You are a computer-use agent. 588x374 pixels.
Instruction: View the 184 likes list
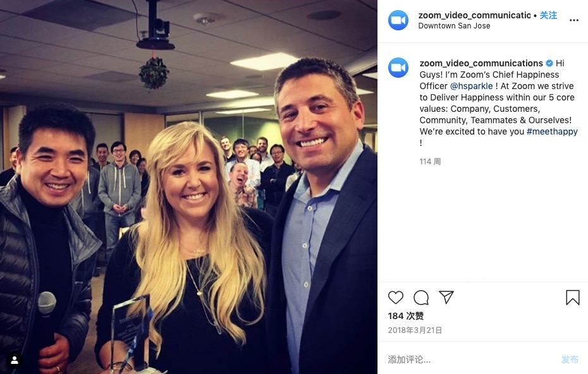[406, 316]
